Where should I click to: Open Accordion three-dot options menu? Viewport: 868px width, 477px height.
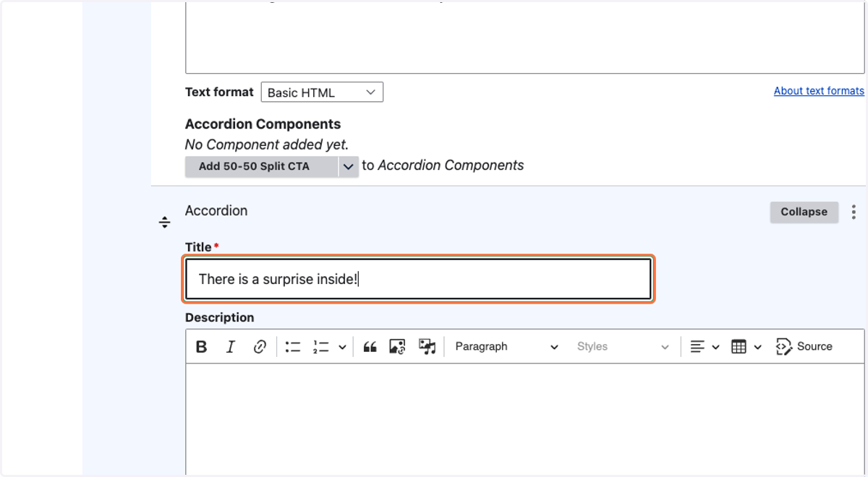click(854, 212)
